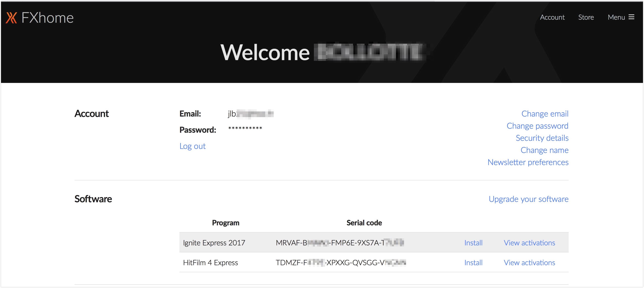
Task: Select the Ignite Express 2017 serial code
Action: point(340,242)
